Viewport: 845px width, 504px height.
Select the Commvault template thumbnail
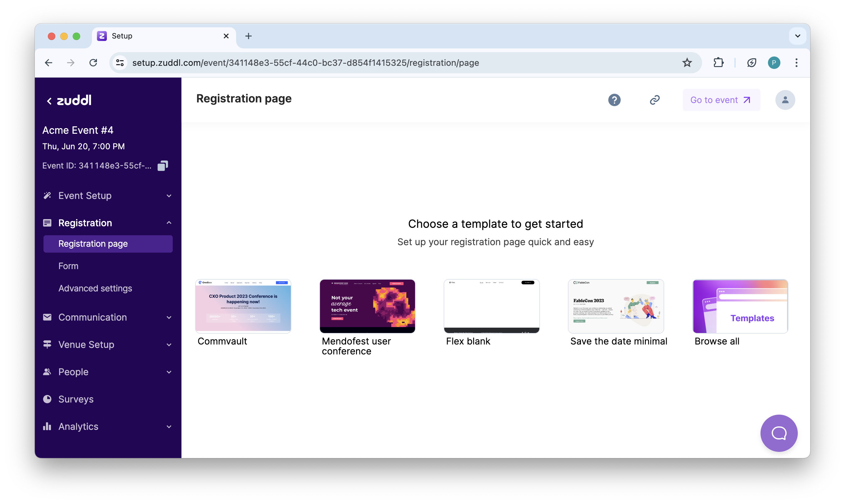tap(243, 306)
